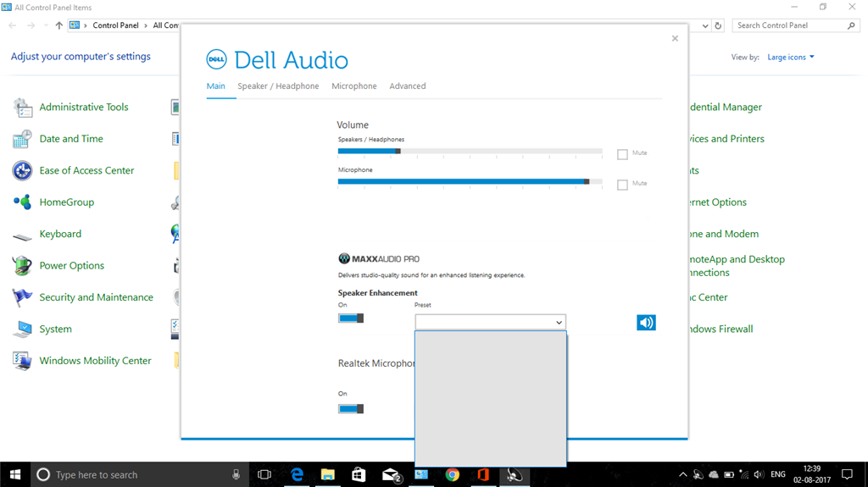Open the Power Options icon
This screenshot has height=487, width=868.
click(x=22, y=266)
